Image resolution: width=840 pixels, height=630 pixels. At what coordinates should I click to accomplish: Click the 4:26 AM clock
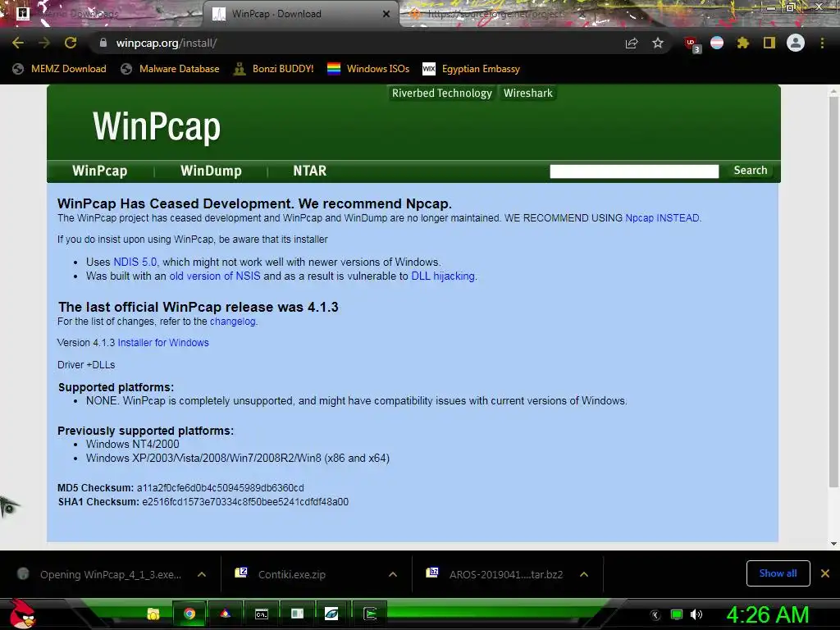point(768,614)
